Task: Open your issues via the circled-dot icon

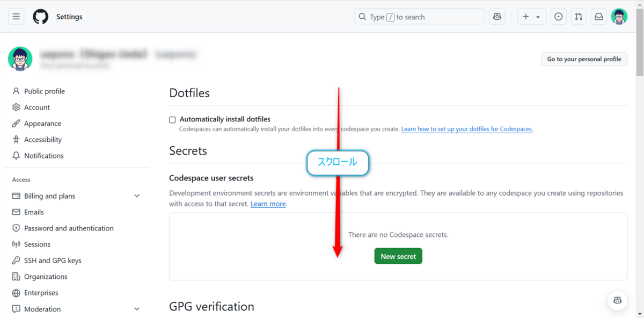Action: [x=558, y=16]
